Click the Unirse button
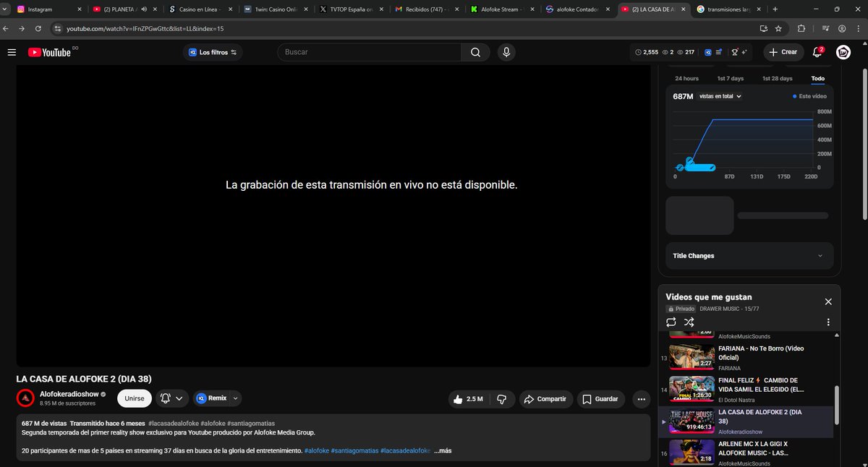Screen dimensions: 868x467 coord(135,398)
